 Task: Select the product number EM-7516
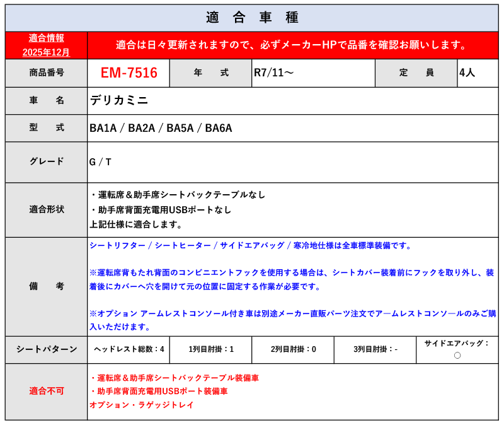point(129,73)
